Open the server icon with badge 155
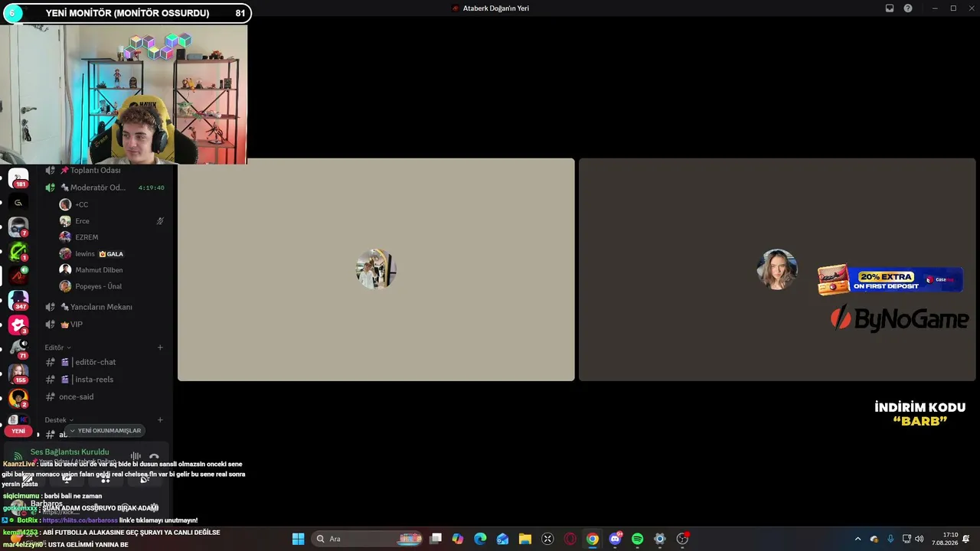This screenshot has height=551, width=980. [x=18, y=374]
